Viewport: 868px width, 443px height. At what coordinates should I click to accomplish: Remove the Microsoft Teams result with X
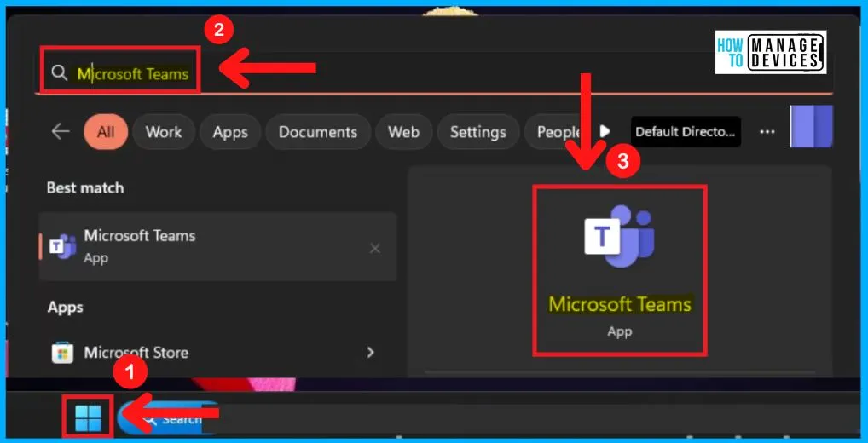(375, 248)
